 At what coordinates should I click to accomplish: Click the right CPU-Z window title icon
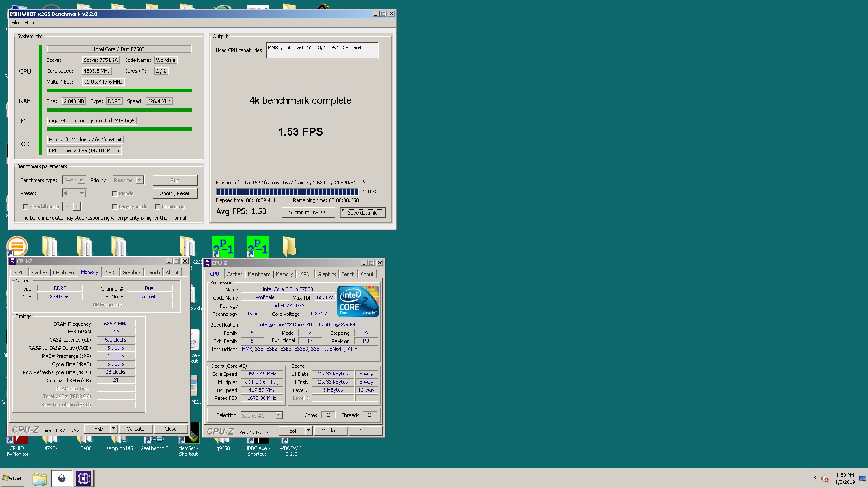pyautogui.click(x=208, y=263)
